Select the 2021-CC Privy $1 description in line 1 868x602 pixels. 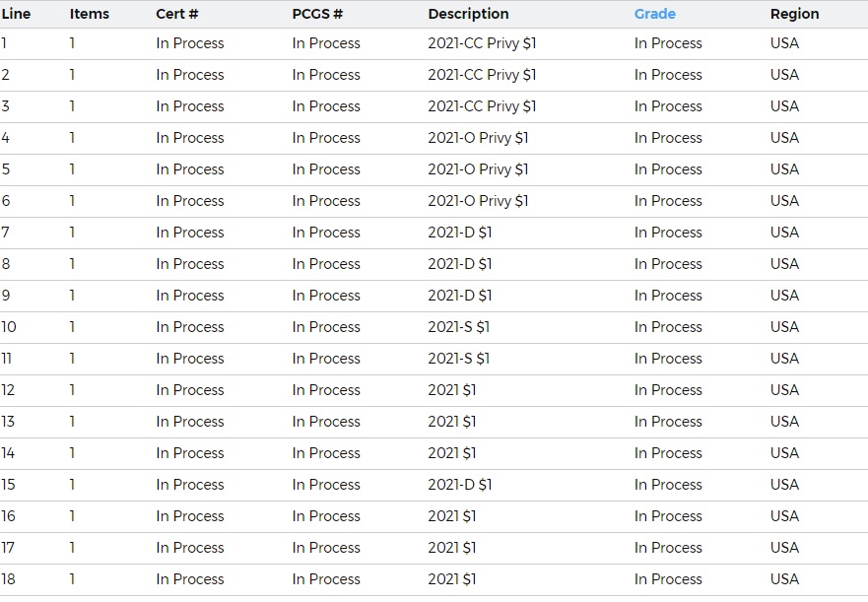tap(482, 43)
